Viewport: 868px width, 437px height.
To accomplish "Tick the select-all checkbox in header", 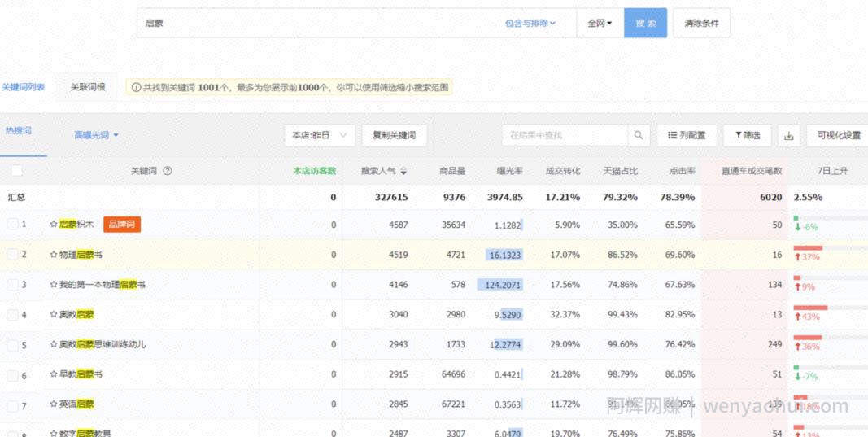I will 17,171.
